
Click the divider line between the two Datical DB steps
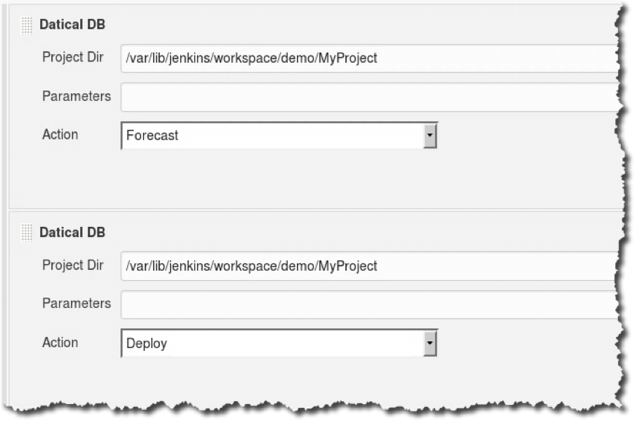pyautogui.click(x=315, y=210)
